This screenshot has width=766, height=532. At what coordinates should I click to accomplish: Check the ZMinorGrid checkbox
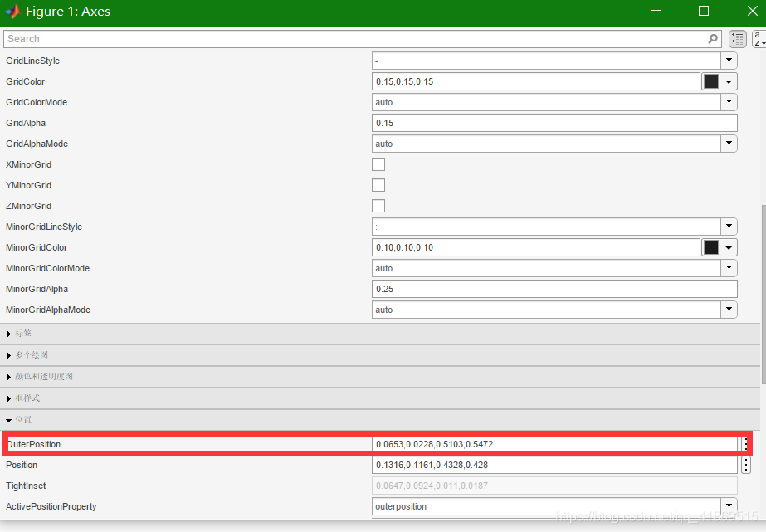pos(378,206)
